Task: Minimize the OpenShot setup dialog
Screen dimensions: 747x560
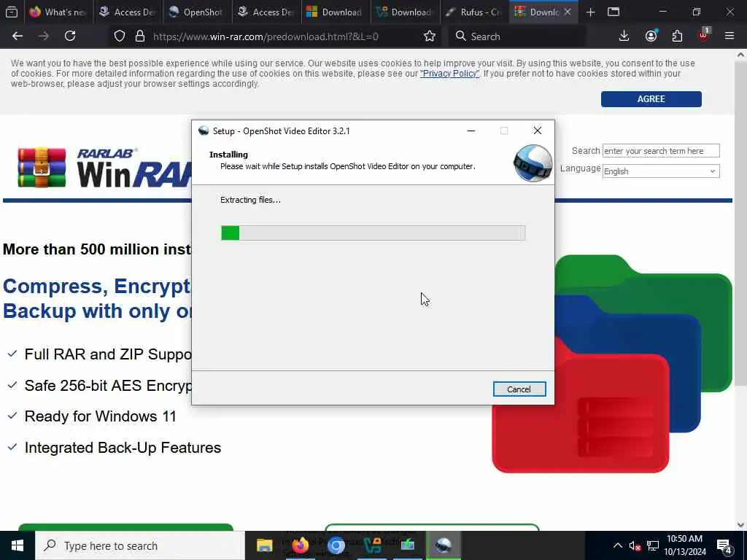Action: (x=471, y=131)
